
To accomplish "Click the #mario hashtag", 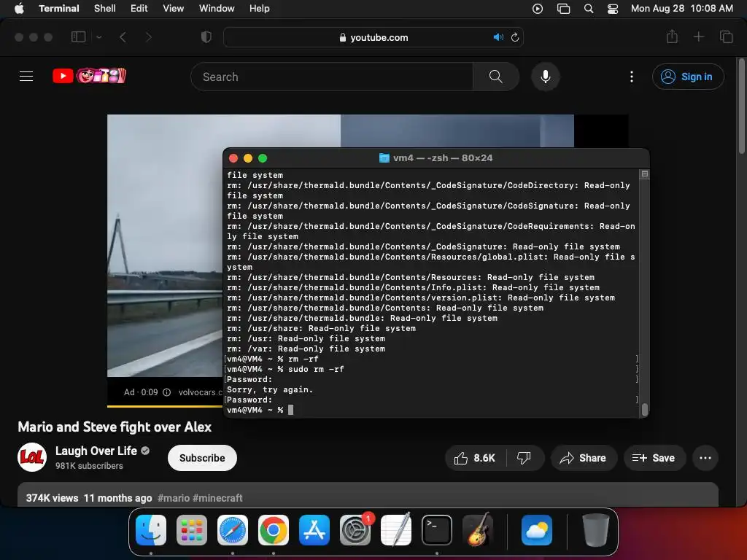I will (x=174, y=498).
